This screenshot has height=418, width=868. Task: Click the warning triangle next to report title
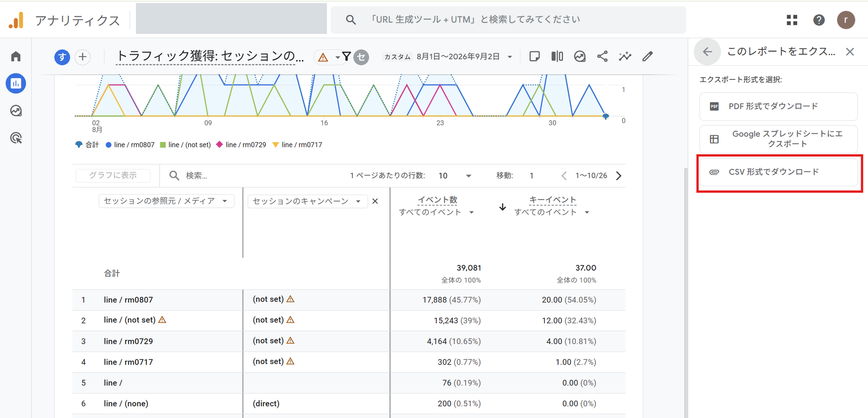[x=323, y=57]
